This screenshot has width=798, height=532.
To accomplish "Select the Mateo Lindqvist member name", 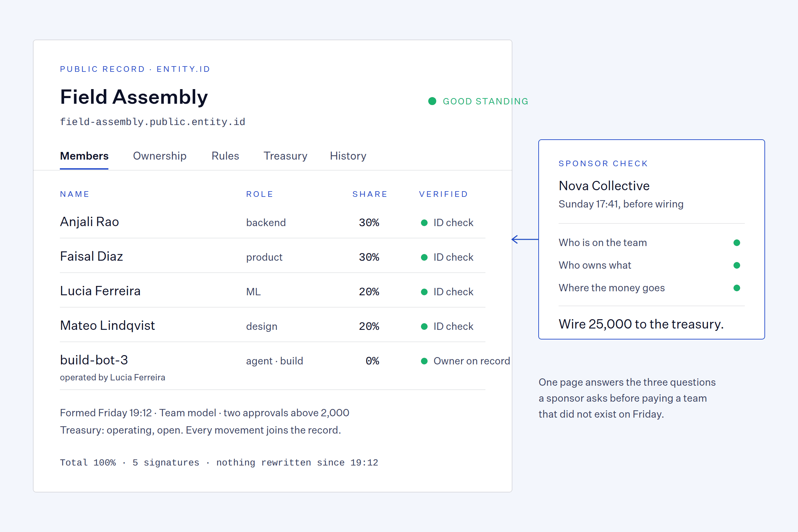I will coord(107,326).
